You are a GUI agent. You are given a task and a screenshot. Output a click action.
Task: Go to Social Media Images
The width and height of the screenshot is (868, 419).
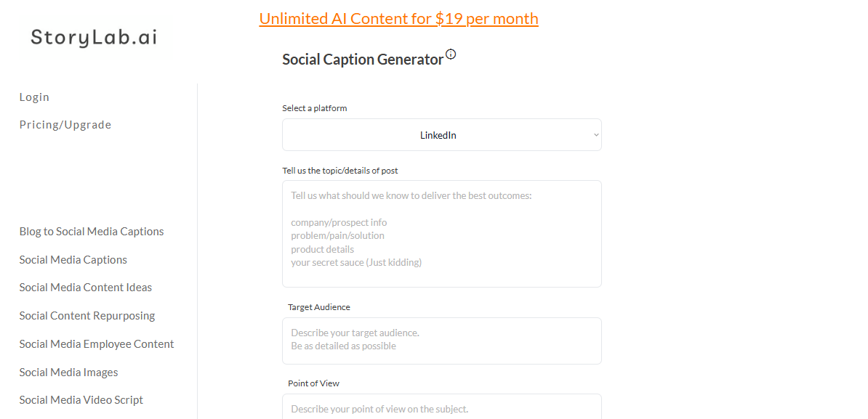point(68,373)
